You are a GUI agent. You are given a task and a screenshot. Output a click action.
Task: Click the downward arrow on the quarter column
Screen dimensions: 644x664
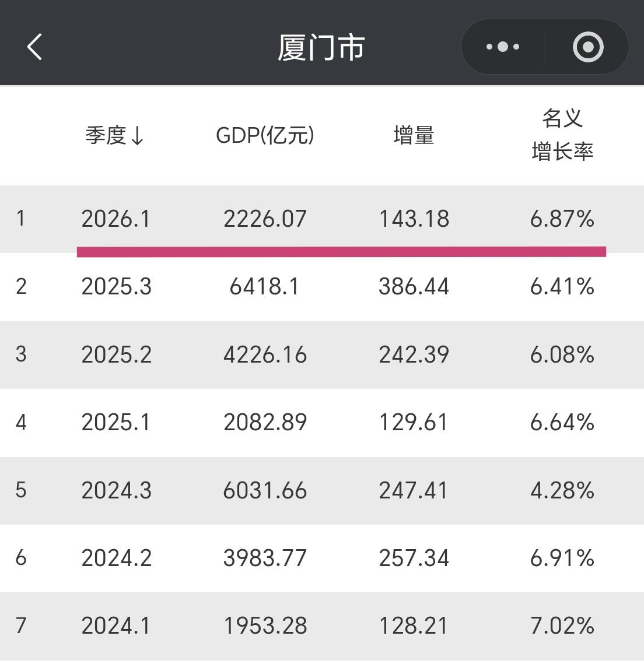[138, 136]
